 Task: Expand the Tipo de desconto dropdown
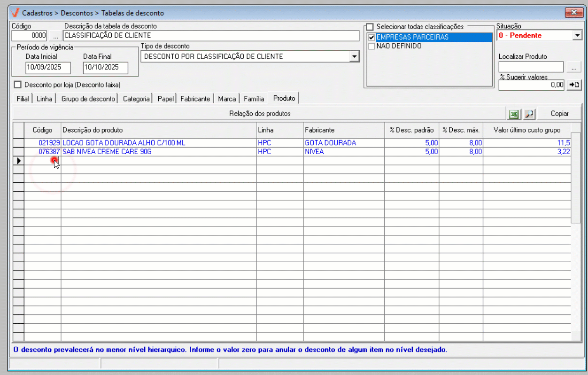(354, 57)
